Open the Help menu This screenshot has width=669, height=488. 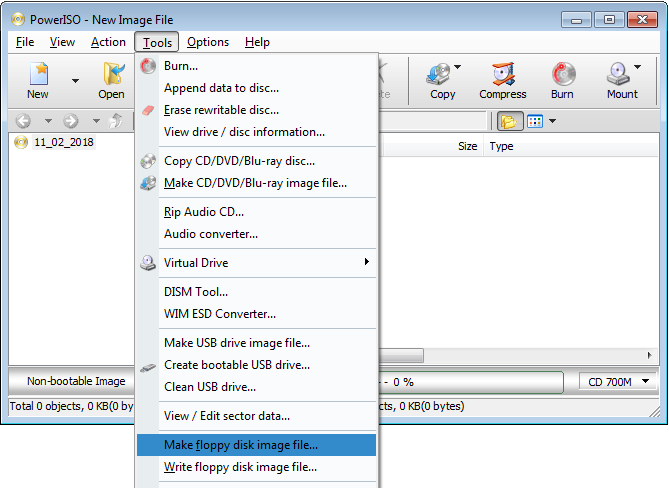pos(257,42)
